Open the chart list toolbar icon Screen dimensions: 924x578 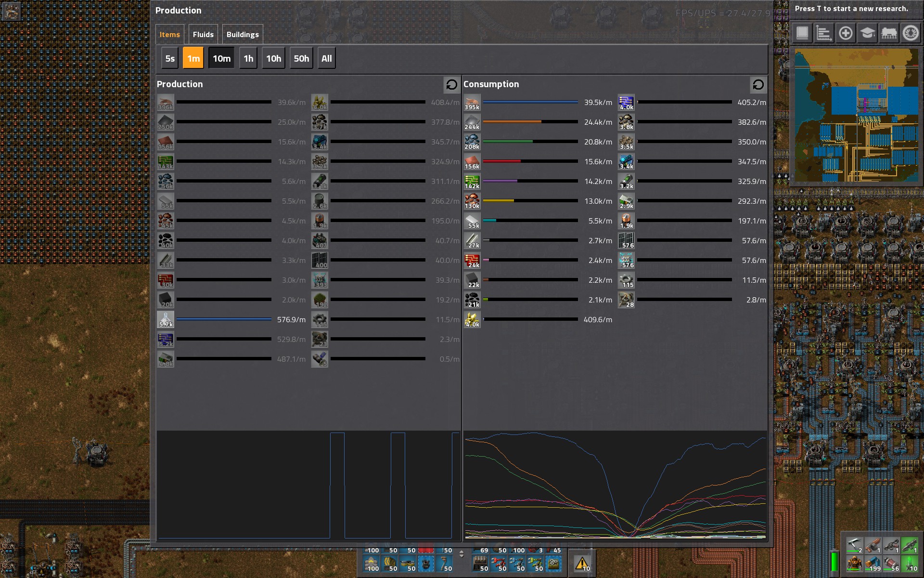pos(824,33)
